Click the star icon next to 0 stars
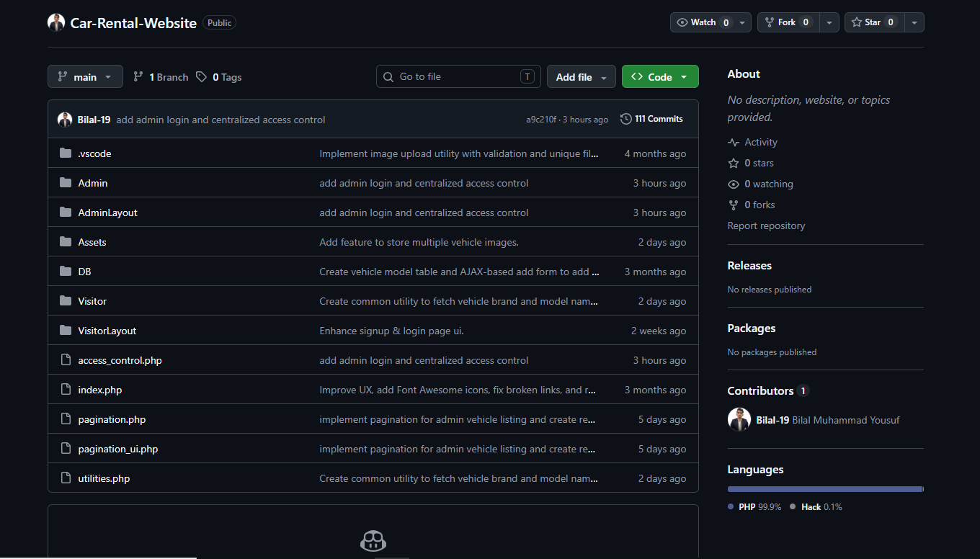980x559 pixels. tap(734, 164)
